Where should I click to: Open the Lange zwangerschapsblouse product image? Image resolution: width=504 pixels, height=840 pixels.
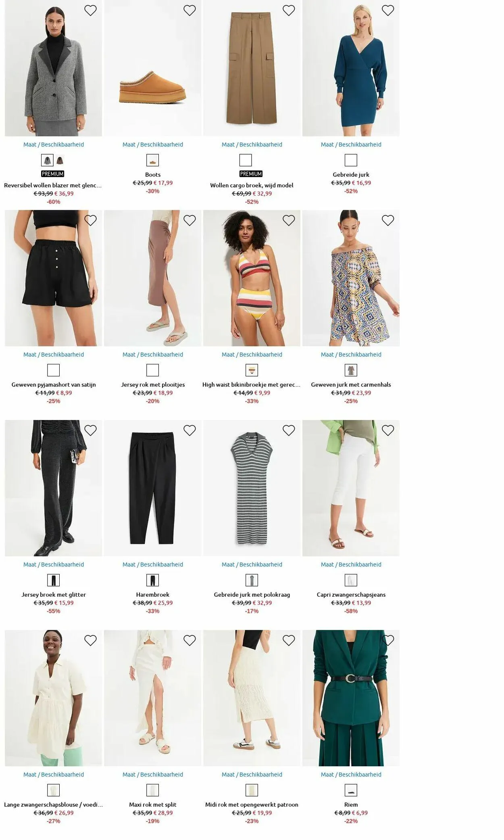[x=54, y=698]
